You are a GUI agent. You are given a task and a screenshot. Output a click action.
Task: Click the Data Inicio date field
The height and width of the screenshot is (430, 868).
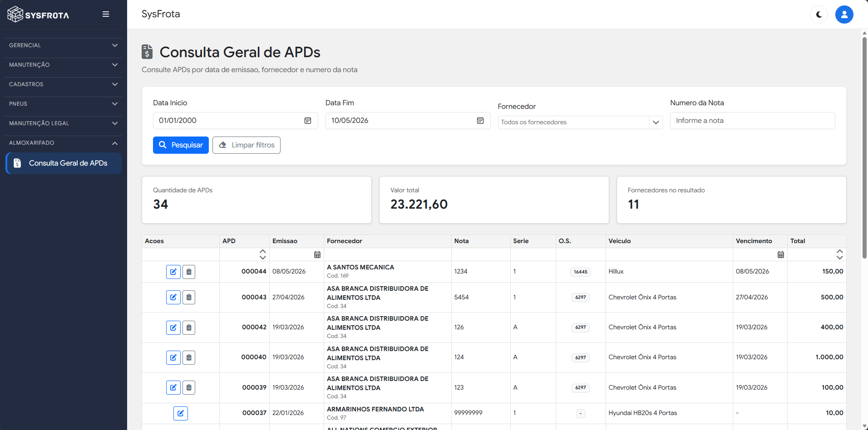pyautogui.click(x=236, y=121)
